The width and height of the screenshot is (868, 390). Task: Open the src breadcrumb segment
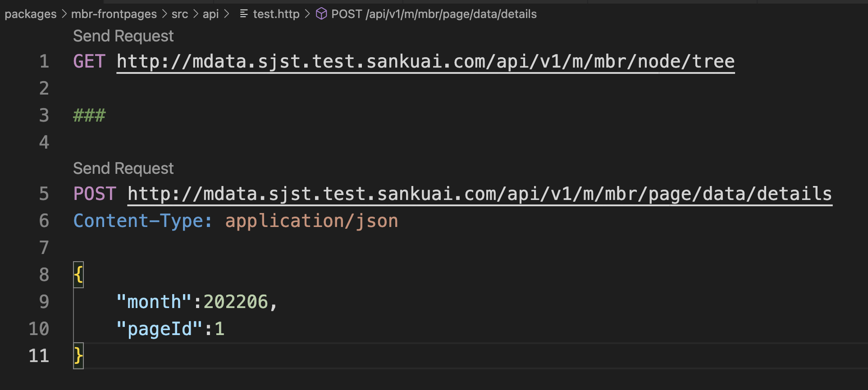click(x=180, y=14)
